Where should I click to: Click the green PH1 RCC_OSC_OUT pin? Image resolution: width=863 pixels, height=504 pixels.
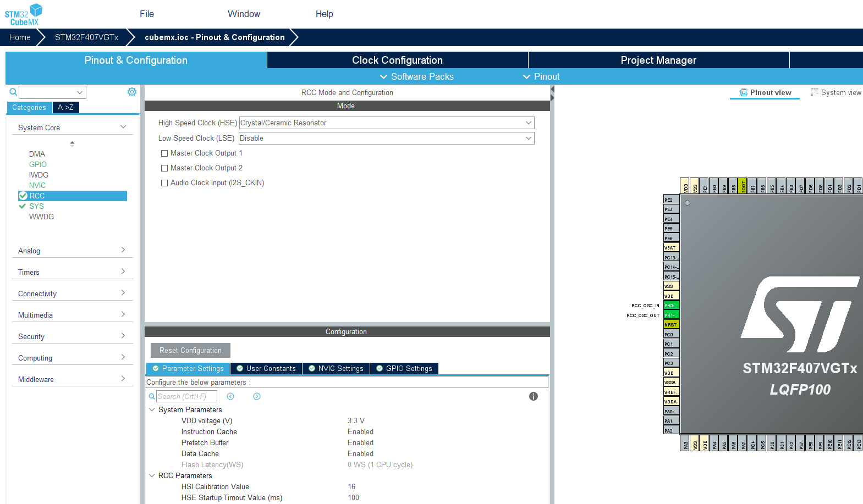[x=671, y=315]
